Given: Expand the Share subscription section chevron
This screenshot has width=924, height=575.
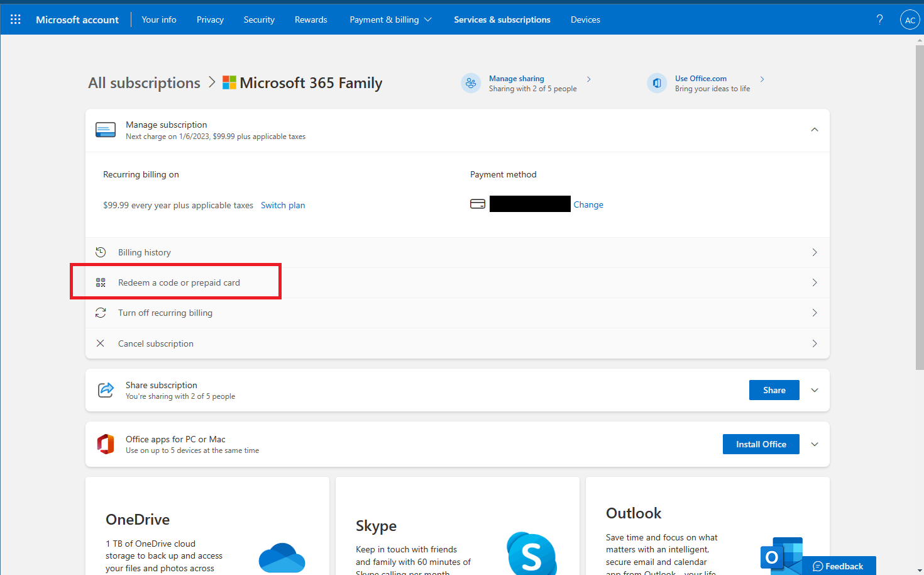Looking at the screenshot, I should pyautogui.click(x=815, y=390).
